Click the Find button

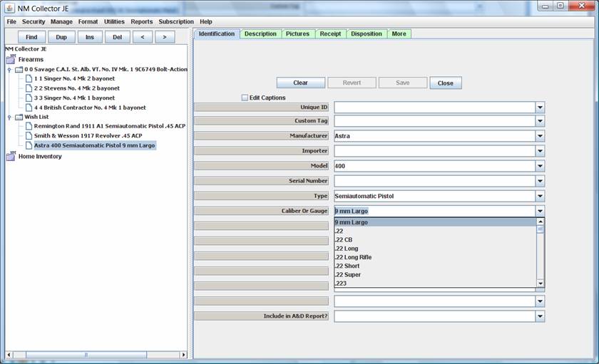pos(31,37)
